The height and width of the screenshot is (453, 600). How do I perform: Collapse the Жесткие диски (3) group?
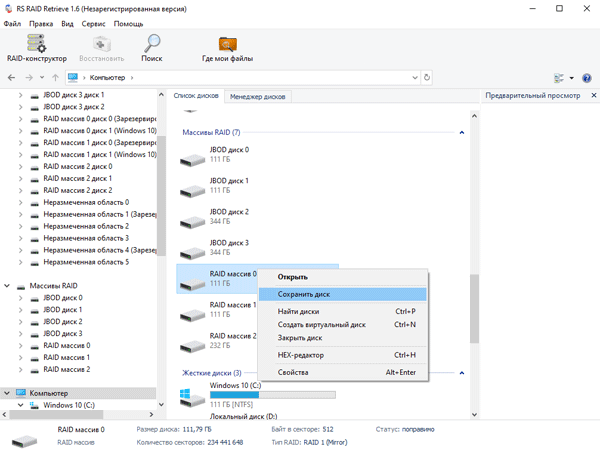462,373
